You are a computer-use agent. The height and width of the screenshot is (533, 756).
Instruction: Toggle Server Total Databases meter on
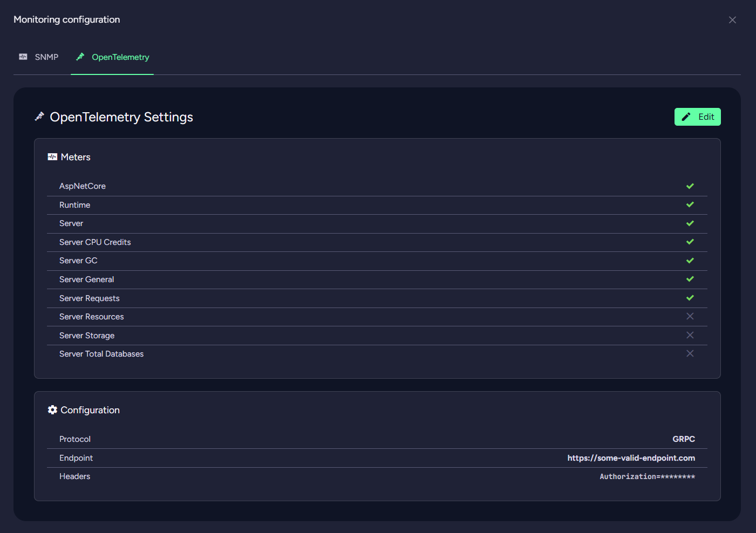(x=690, y=353)
